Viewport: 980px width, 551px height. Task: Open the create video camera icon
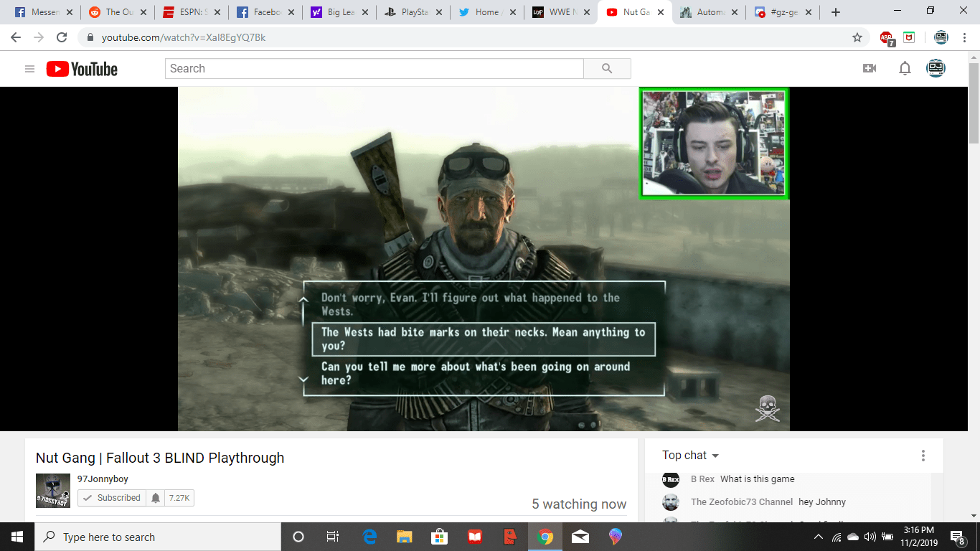tap(870, 69)
